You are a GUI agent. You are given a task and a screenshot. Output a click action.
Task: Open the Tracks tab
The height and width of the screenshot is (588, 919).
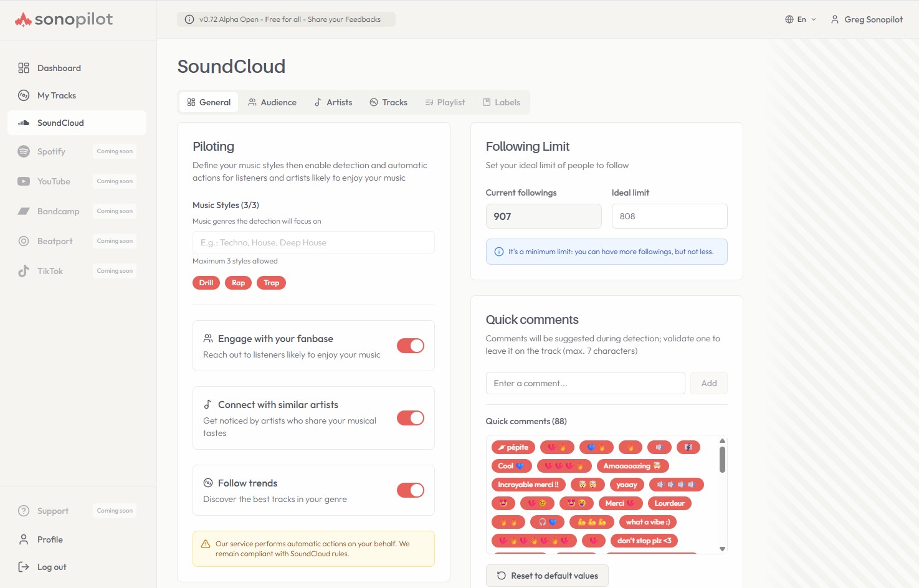click(388, 102)
